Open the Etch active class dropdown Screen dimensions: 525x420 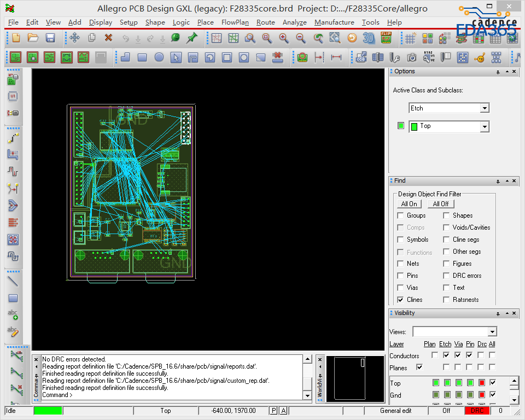point(485,108)
